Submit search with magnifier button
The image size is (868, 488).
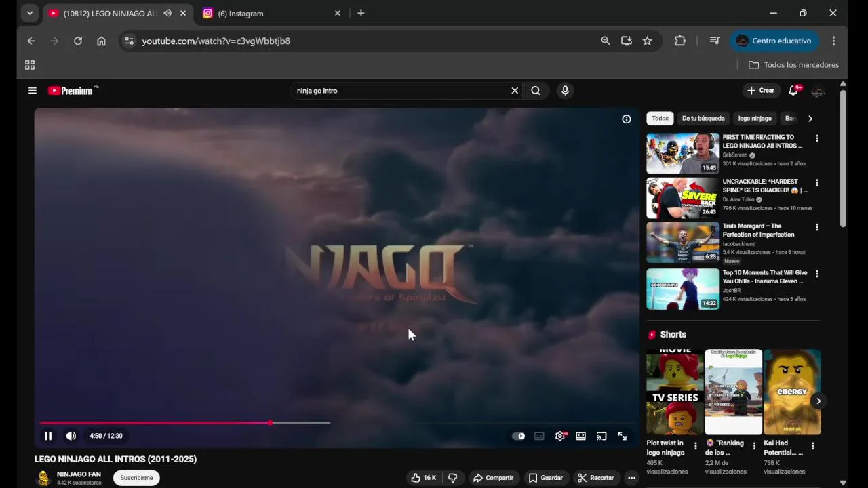click(x=536, y=91)
